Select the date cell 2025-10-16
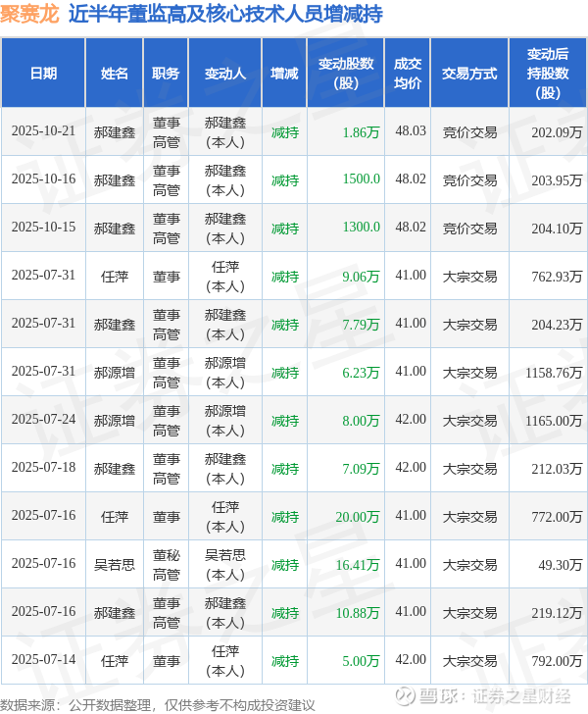This screenshot has width=588, height=714. (x=43, y=178)
